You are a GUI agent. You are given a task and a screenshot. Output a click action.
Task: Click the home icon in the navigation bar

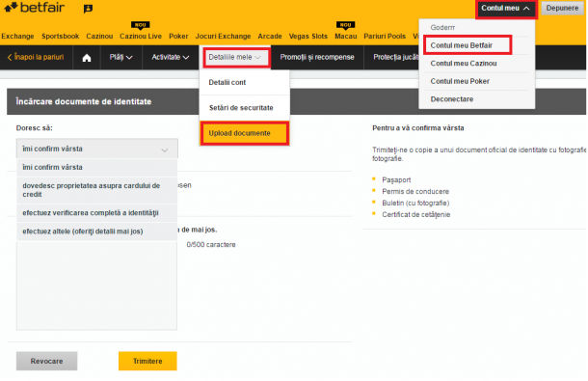click(x=87, y=58)
